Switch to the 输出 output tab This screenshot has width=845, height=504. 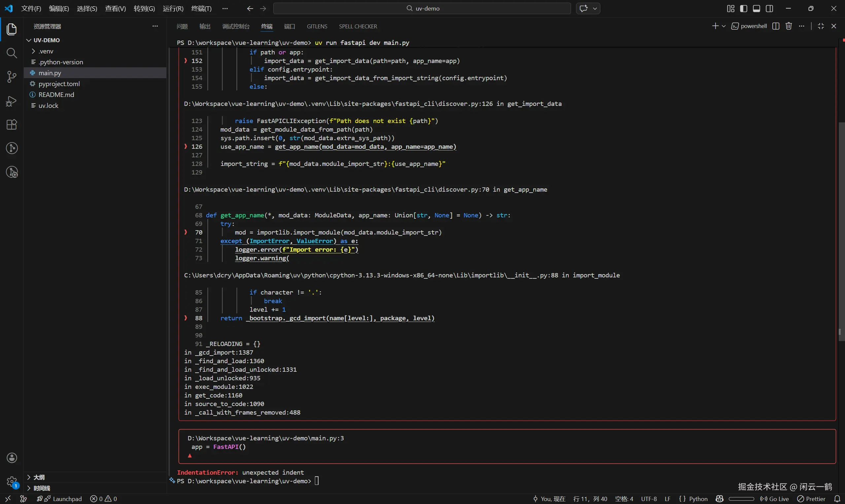click(x=205, y=26)
